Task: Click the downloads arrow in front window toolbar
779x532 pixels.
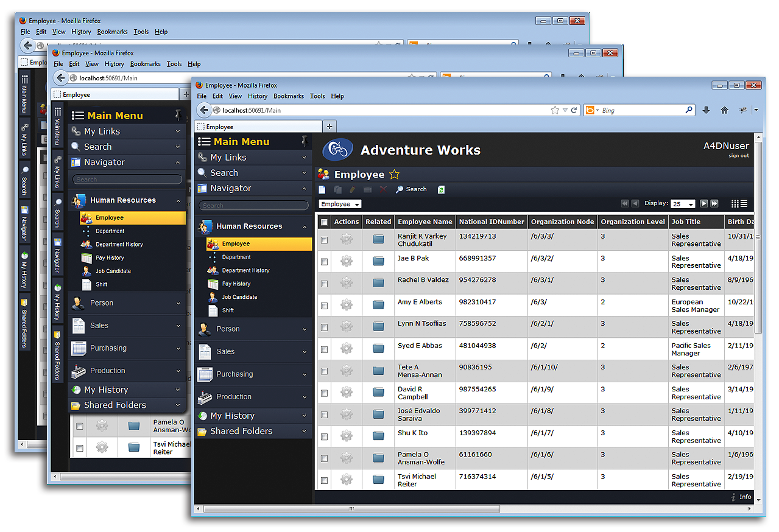Action: tap(706, 110)
